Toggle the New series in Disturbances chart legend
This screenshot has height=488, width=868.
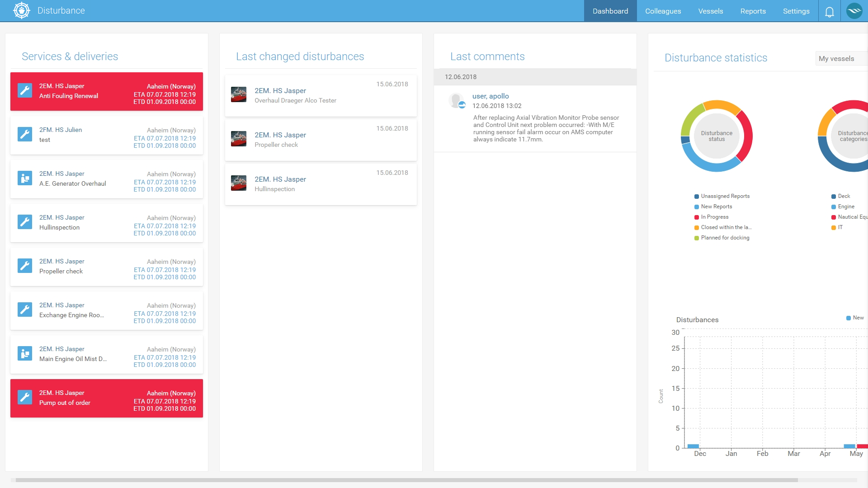point(855,318)
